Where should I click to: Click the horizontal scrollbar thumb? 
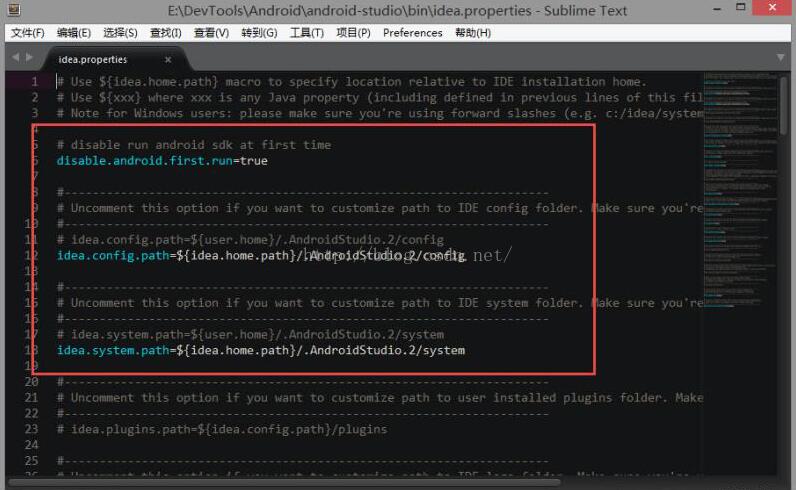coord(284,482)
